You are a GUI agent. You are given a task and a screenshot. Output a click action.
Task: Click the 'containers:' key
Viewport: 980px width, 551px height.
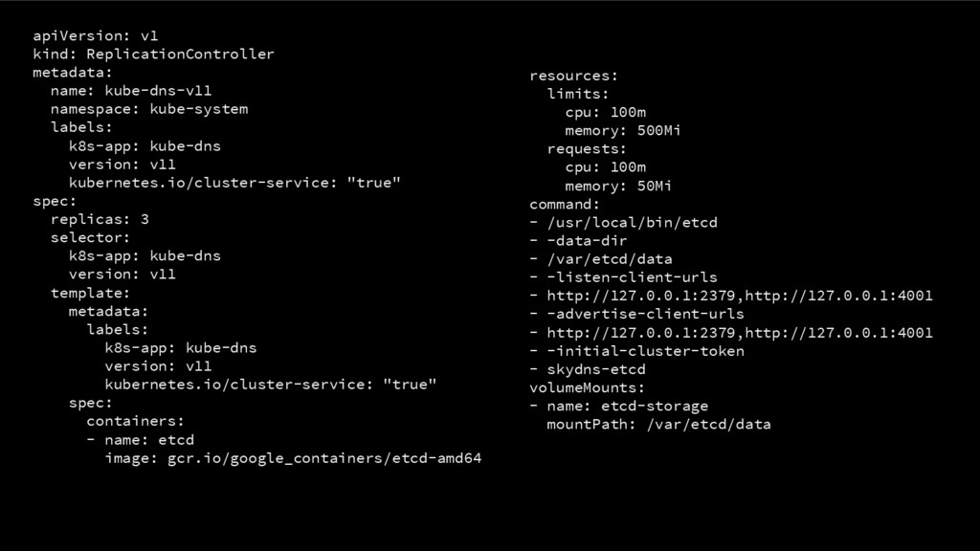135,421
